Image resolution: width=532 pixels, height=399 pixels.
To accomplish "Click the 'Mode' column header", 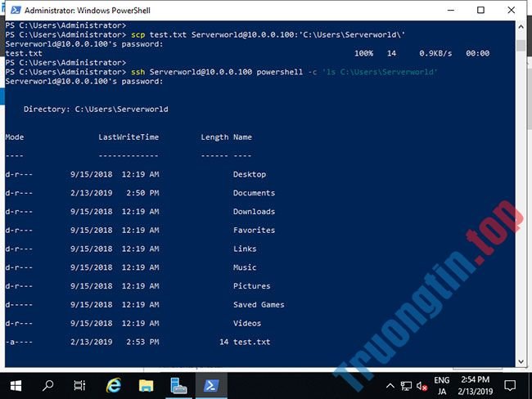I will click(x=15, y=137).
